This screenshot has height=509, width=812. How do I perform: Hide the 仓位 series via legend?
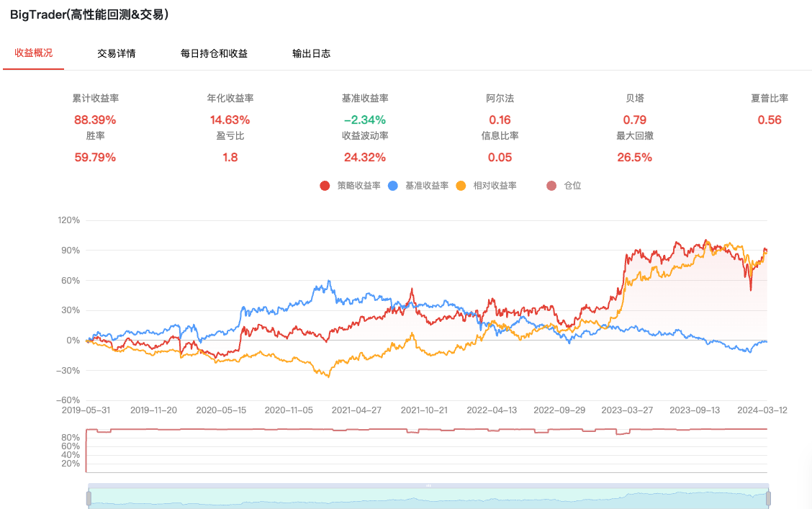point(551,186)
